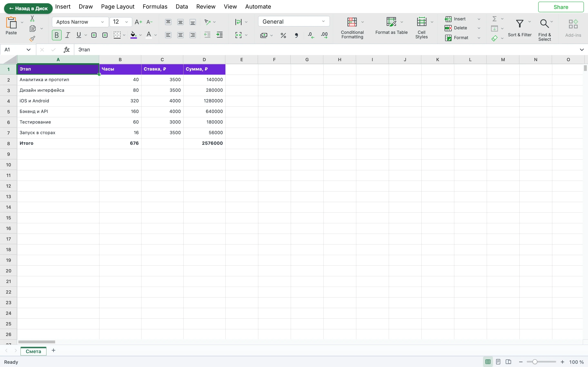Click the AutoSum sigma icon
588x367 pixels.
[494, 19]
